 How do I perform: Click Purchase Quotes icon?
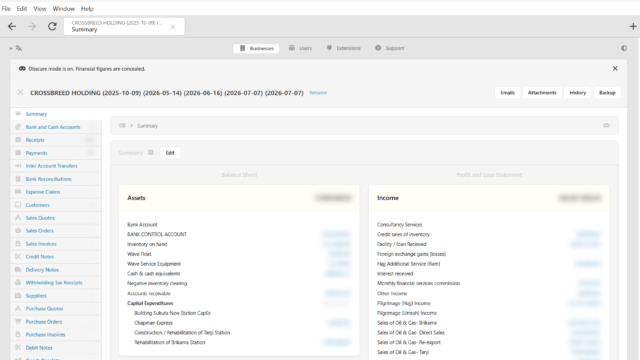(18, 309)
